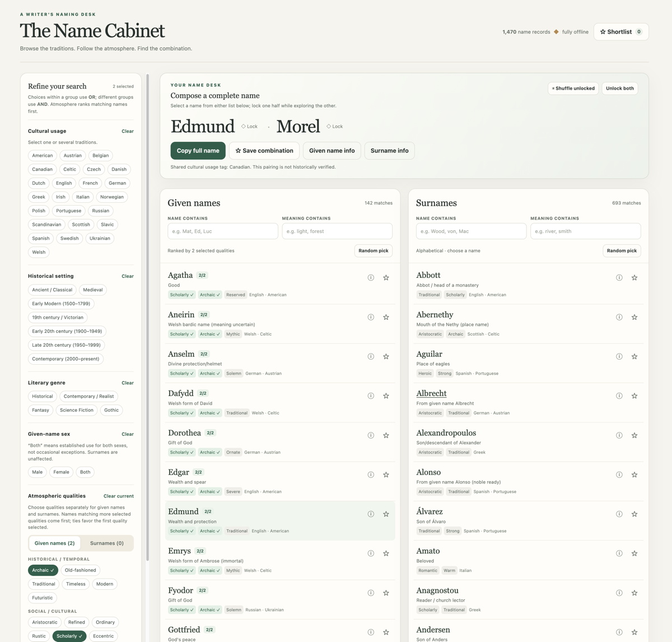Click the Shuffle unlocked button
Viewport: 672px width, 642px height.
[x=573, y=89]
